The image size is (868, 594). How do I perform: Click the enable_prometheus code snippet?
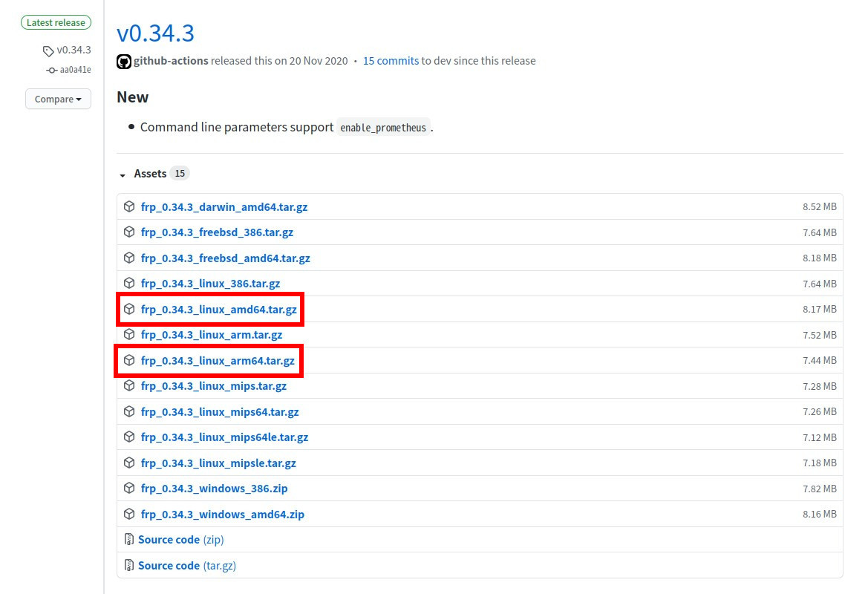pos(383,128)
